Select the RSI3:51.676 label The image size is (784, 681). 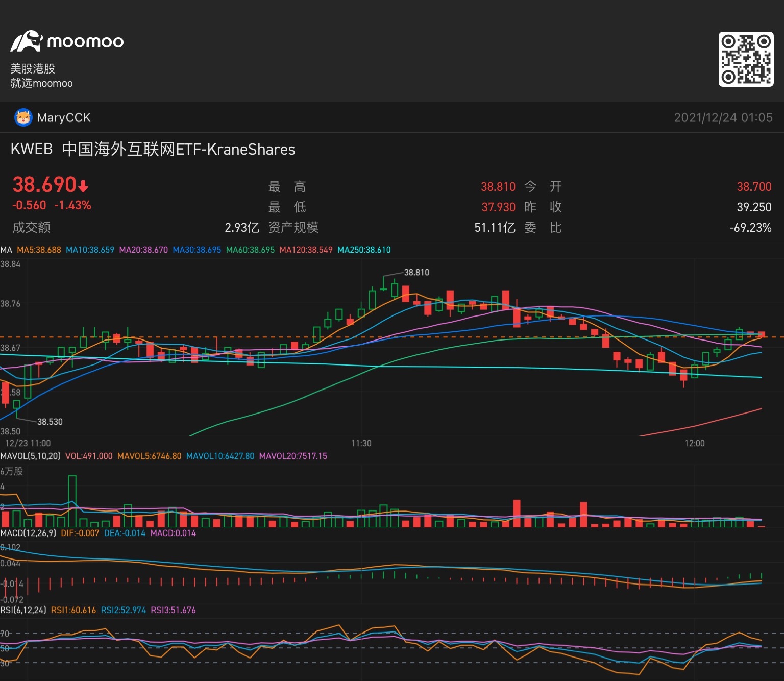174,611
